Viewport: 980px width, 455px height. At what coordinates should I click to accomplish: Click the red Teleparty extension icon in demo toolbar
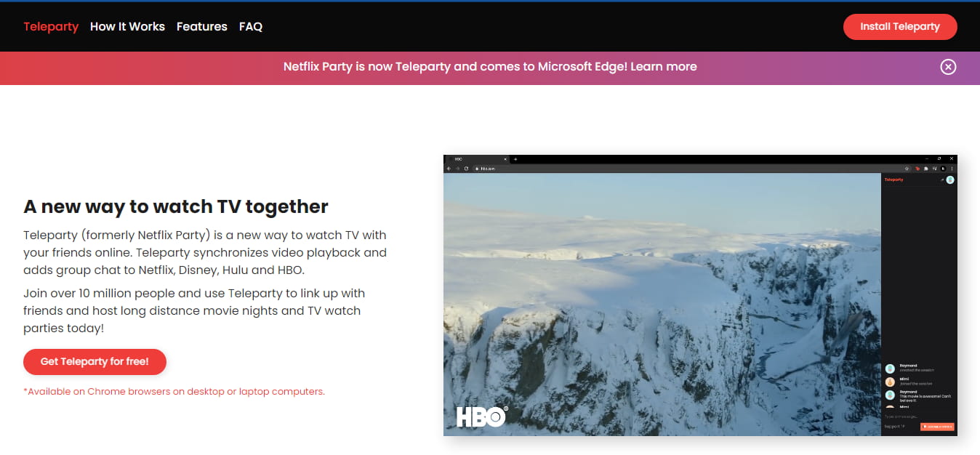tap(917, 169)
